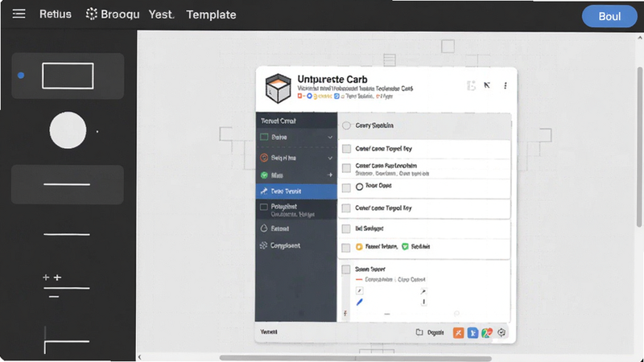Click the blue Boul button
This screenshot has height=362, width=644.
point(609,16)
